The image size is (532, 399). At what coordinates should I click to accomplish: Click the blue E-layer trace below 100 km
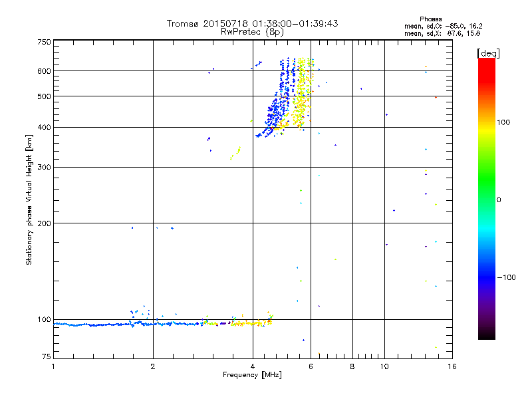coord(127,325)
